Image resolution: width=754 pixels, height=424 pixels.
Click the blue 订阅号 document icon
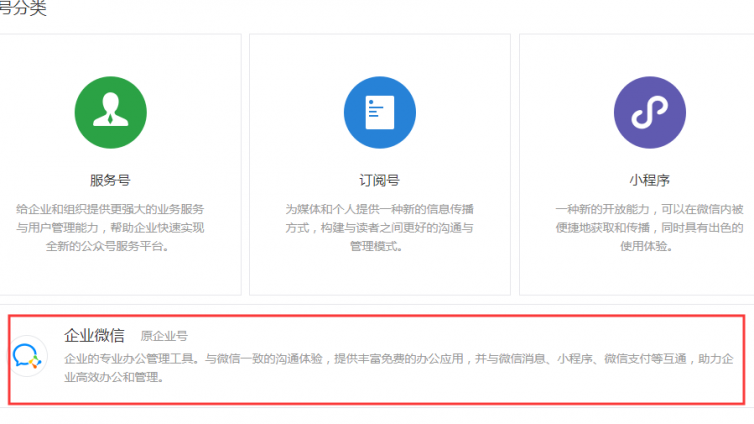[380, 112]
